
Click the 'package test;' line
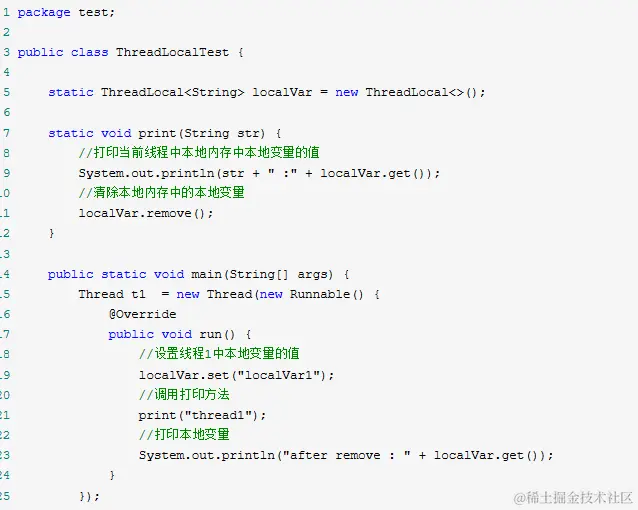point(66,13)
